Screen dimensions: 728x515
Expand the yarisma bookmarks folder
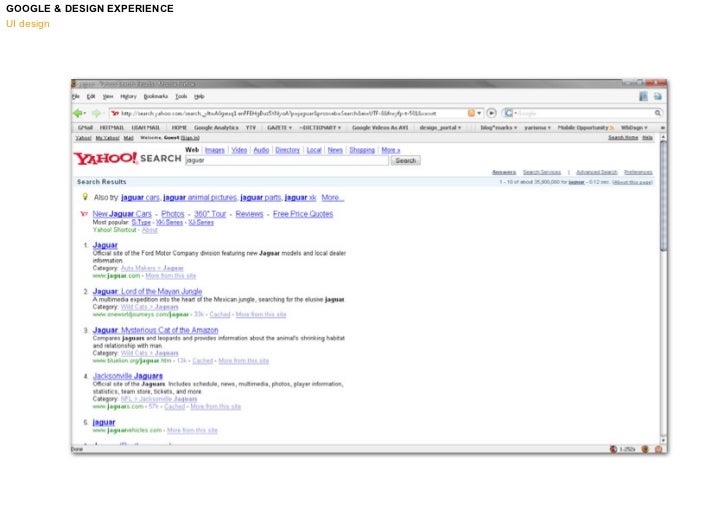[x=537, y=127]
